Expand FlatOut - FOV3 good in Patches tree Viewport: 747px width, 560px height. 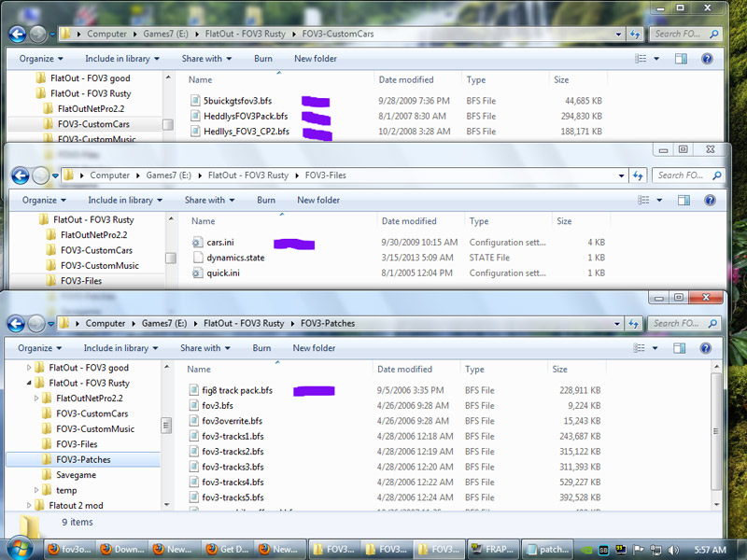pyautogui.click(x=29, y=368)
